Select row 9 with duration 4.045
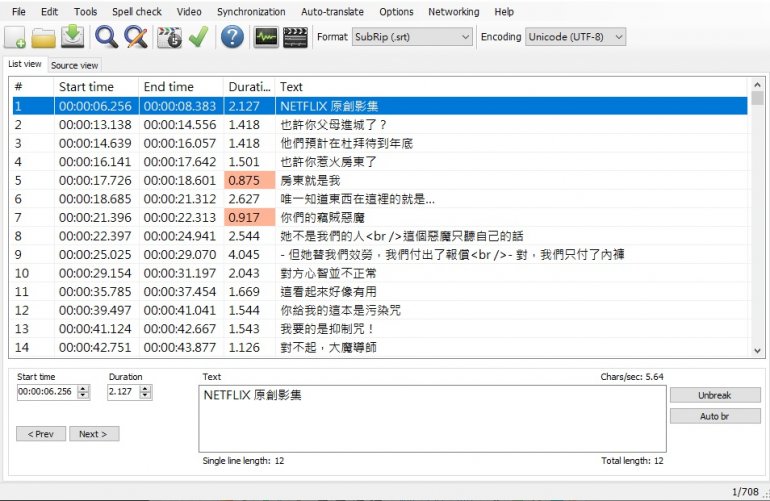770x501 pixels. pyautogui.click(x=380, y=255)
